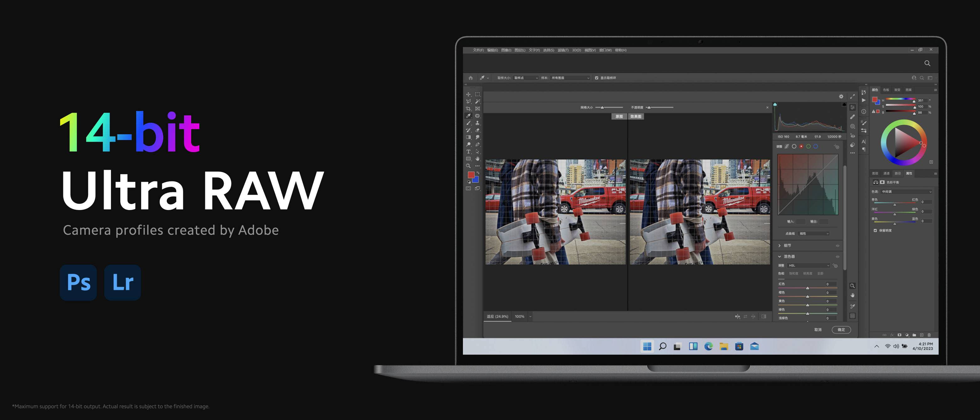Select the Horizontal Type tool
980x420 pixels.
click(468, 151)
